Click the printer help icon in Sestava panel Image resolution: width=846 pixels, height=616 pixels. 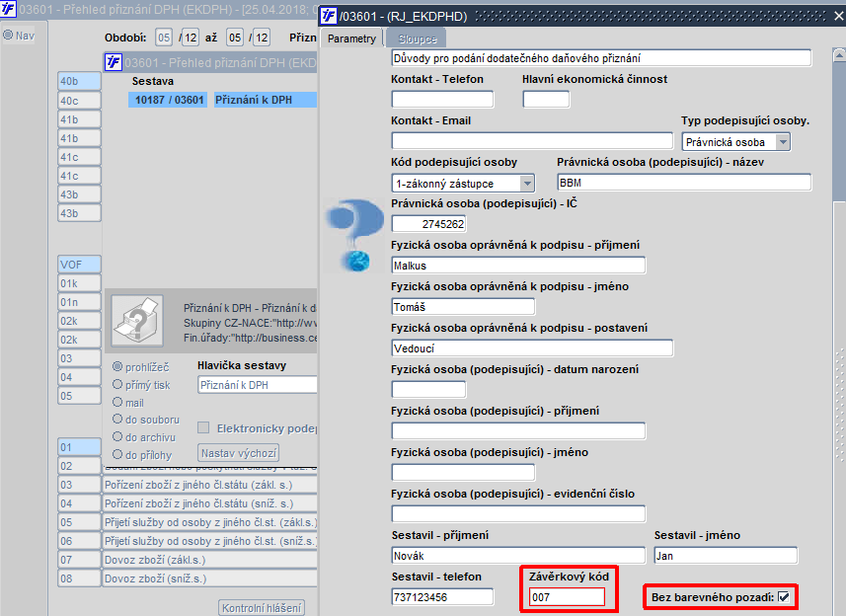(x=137, y=321)
